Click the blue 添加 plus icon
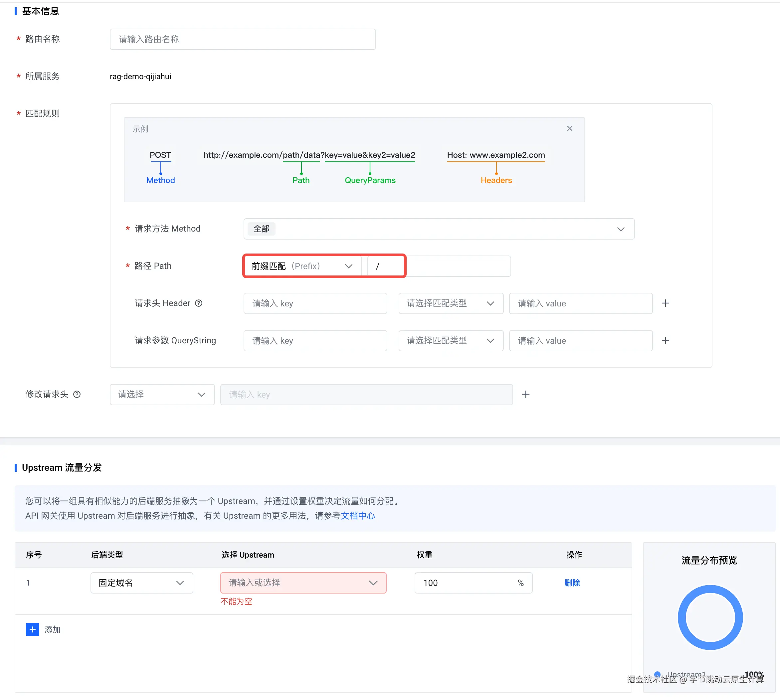The image size is (780, 700). (x=33, y=629)
